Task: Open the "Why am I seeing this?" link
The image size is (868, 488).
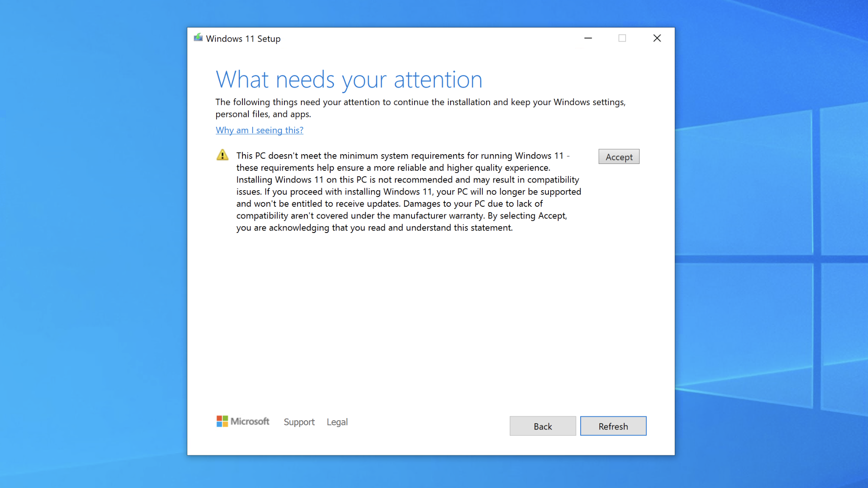Action: point(259,130)
